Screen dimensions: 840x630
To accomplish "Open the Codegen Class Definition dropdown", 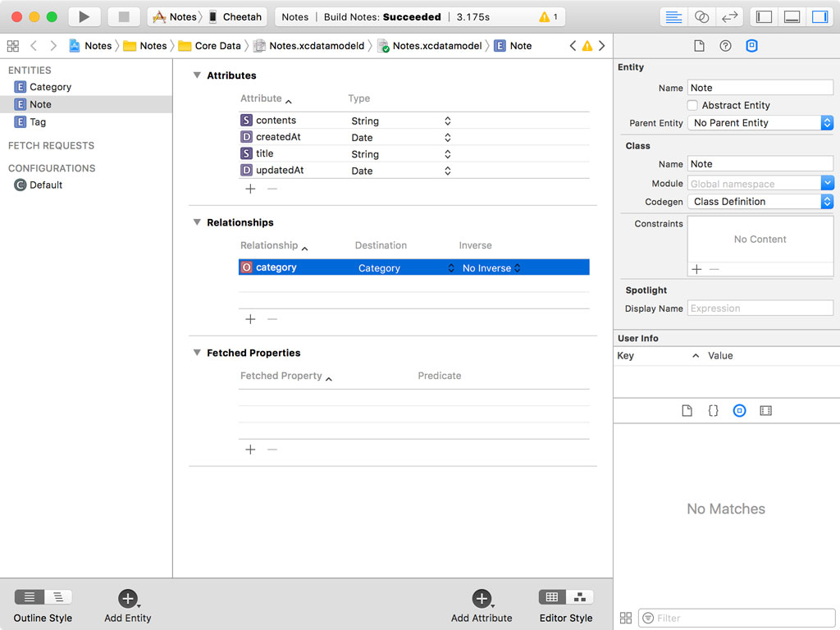I will [x=760, y=202].
